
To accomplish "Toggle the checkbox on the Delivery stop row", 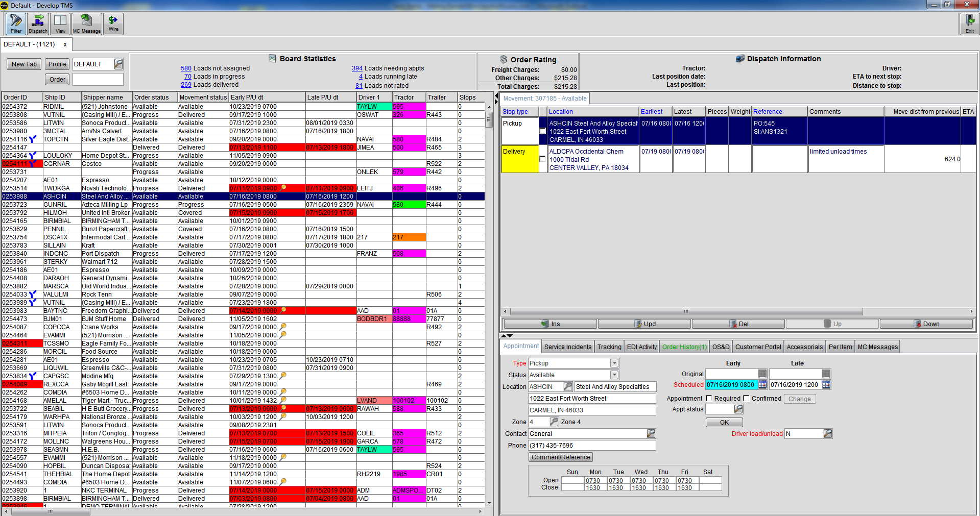I will pyautogui.click(x=543, y=159).
